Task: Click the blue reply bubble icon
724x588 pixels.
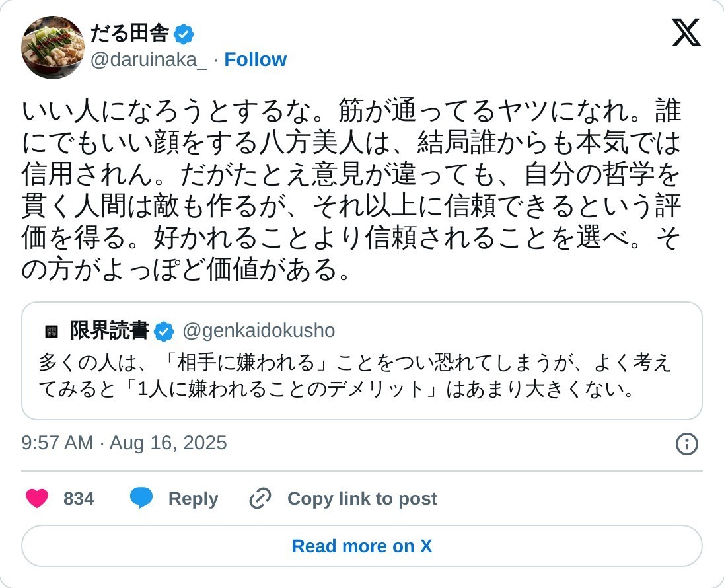Action: point(141,498)
